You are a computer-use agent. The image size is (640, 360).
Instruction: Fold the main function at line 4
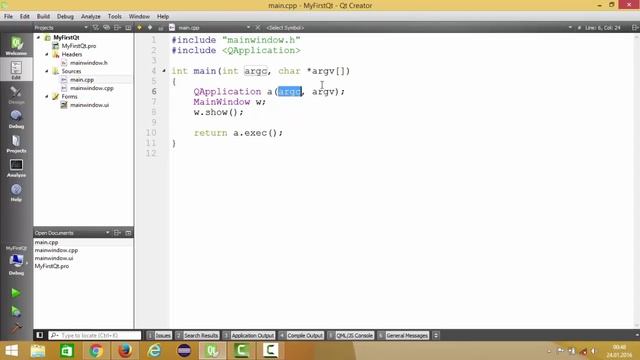(x=164, y=71)
